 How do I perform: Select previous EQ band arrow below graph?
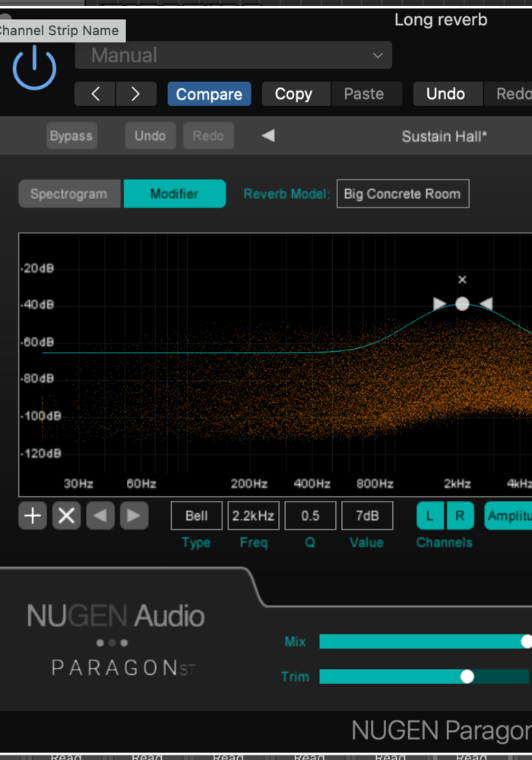pos(100,516)
